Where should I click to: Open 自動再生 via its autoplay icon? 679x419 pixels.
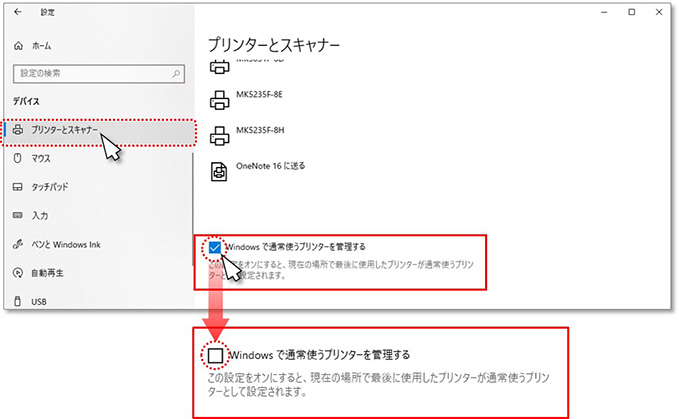17,273
